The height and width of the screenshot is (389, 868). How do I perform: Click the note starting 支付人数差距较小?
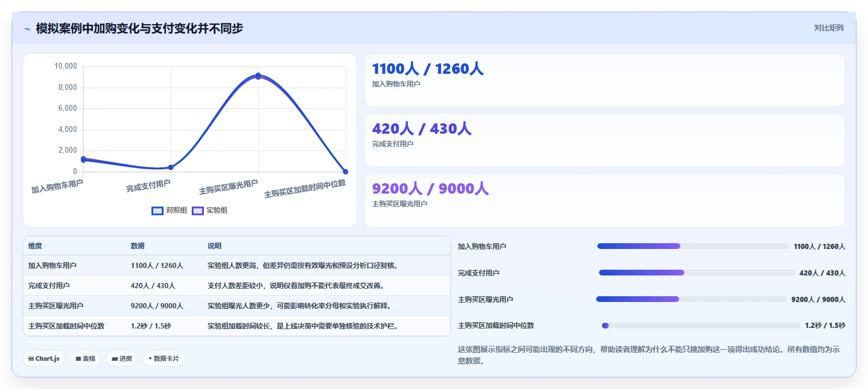tap(295, 285)
